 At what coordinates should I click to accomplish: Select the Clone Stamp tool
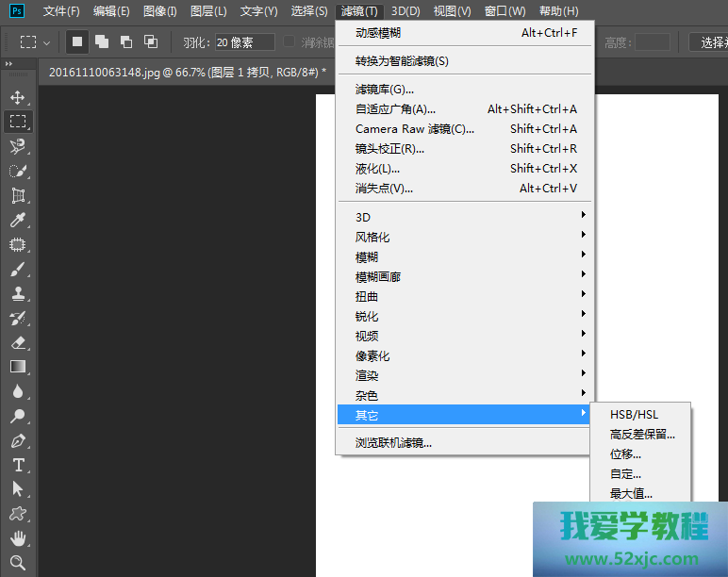(17, 293)
